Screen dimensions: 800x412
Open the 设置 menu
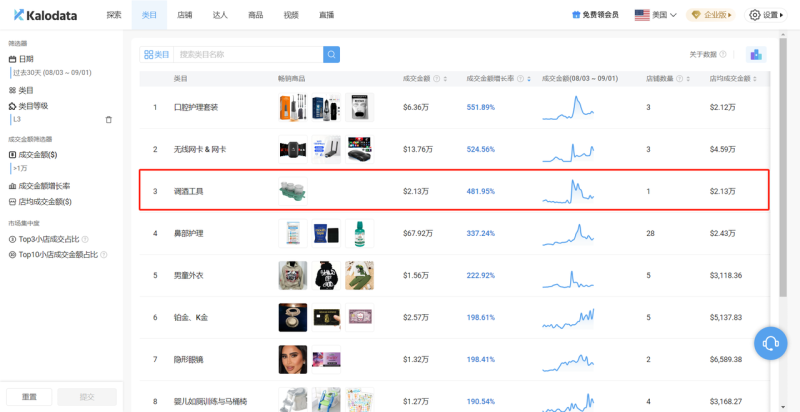765,15
